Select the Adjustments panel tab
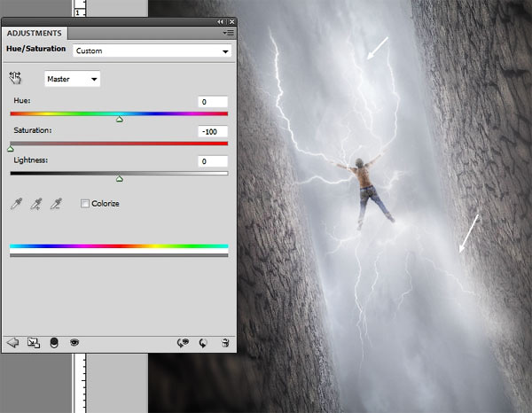 tap(34, 33)
